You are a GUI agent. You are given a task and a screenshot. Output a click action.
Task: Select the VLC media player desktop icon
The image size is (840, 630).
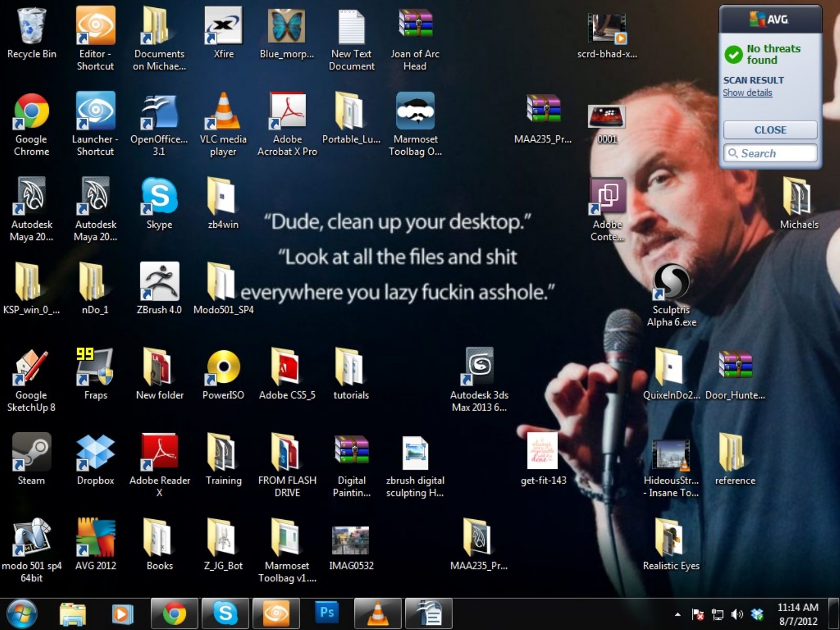(223, 112)
